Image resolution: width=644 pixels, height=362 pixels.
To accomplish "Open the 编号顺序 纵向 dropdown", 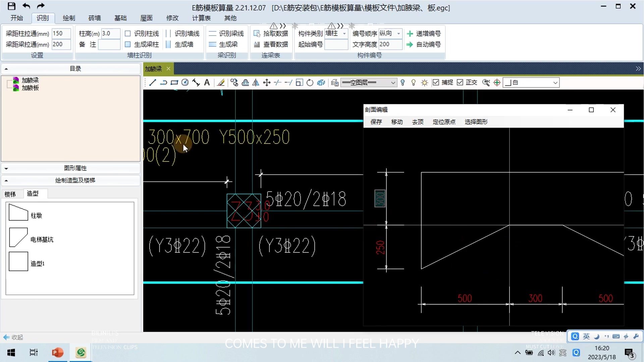I will coord(398,34).
